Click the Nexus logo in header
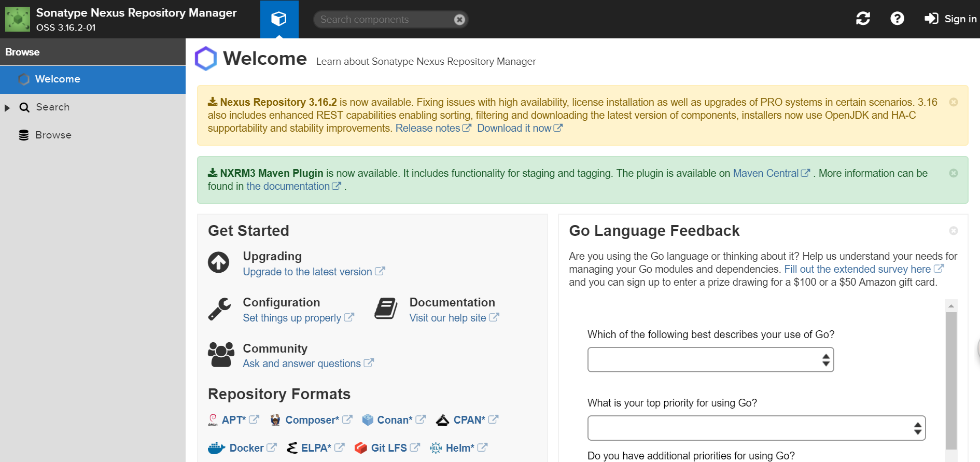Image resolution: width=980 pixels, height=462 pixels. tap(18, 19)
